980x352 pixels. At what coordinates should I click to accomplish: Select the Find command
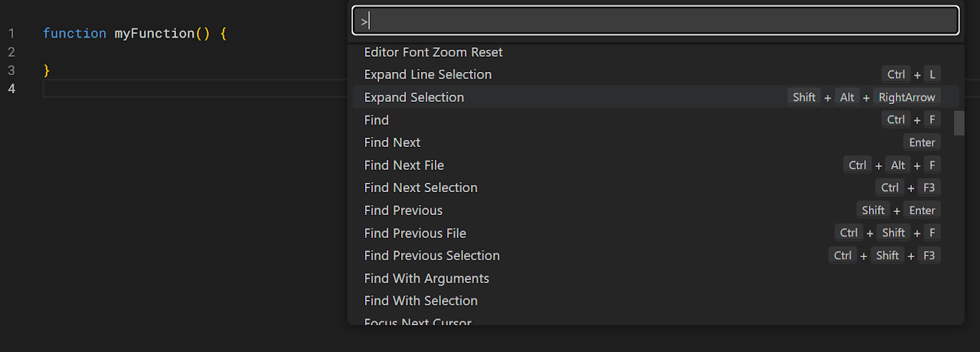click(x=377, y=120)
